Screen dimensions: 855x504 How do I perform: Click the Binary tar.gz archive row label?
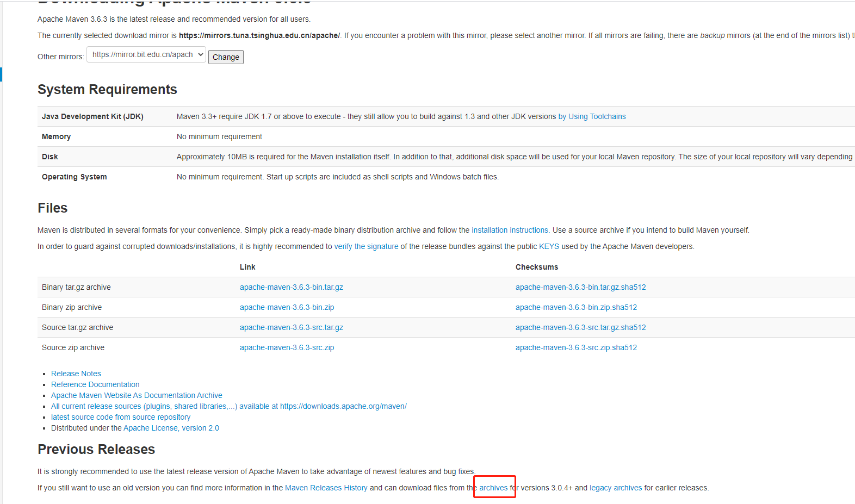point(76,287)
